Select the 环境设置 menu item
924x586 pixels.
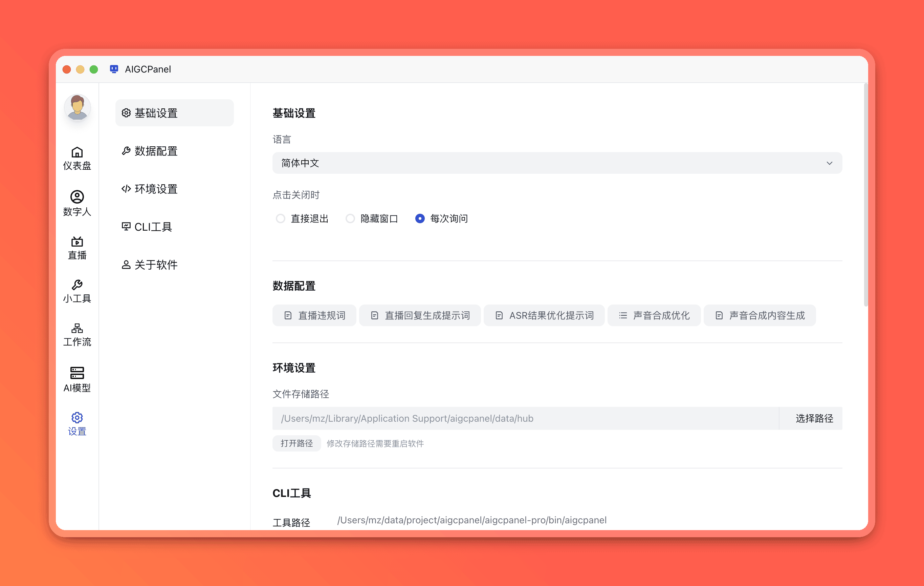[x=174, y=189]
